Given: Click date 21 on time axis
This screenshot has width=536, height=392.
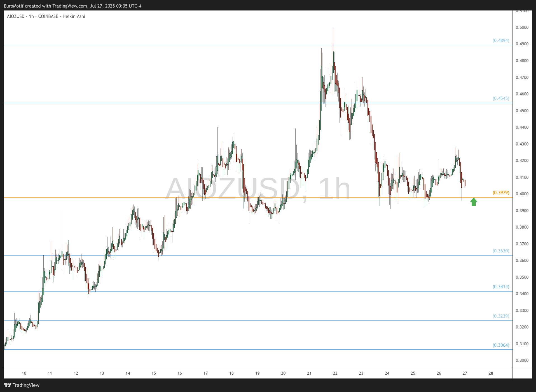Looking at the screenshot, I should [309, 373].
